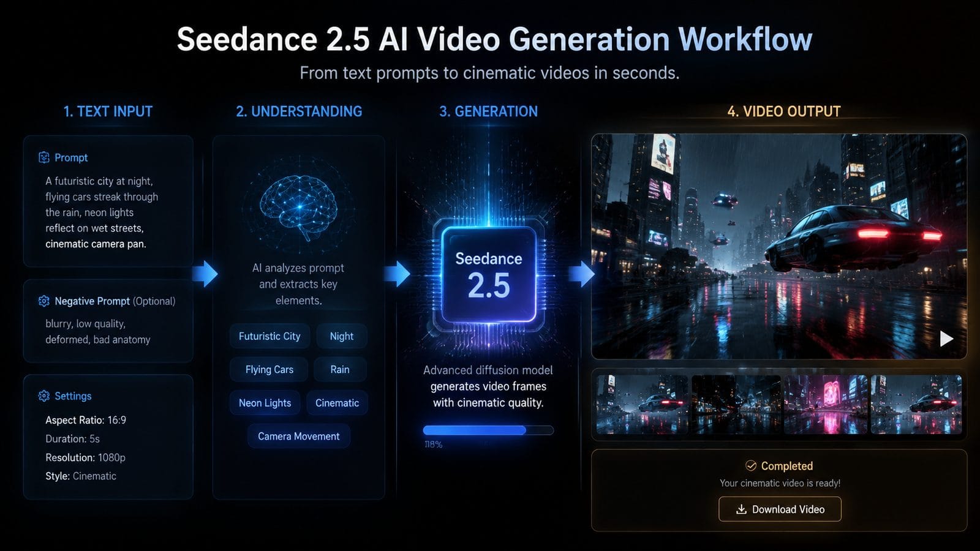
Task: Click the progress percentage label
Action: coord(433,444)
